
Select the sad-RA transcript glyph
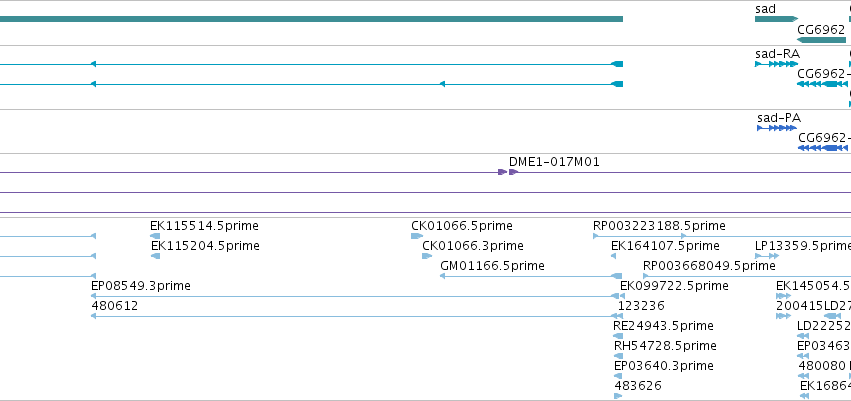776,64
